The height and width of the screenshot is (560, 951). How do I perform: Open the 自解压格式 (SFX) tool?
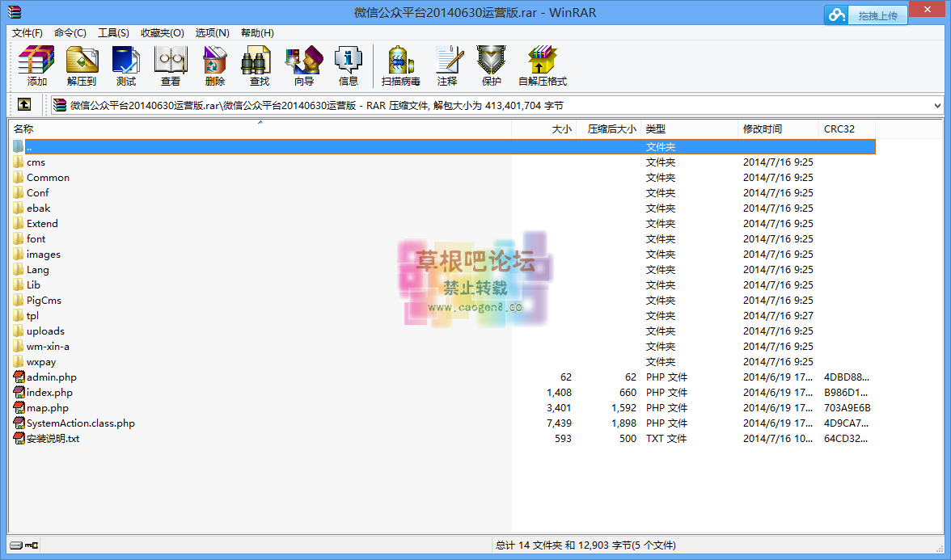coord(542,65)
